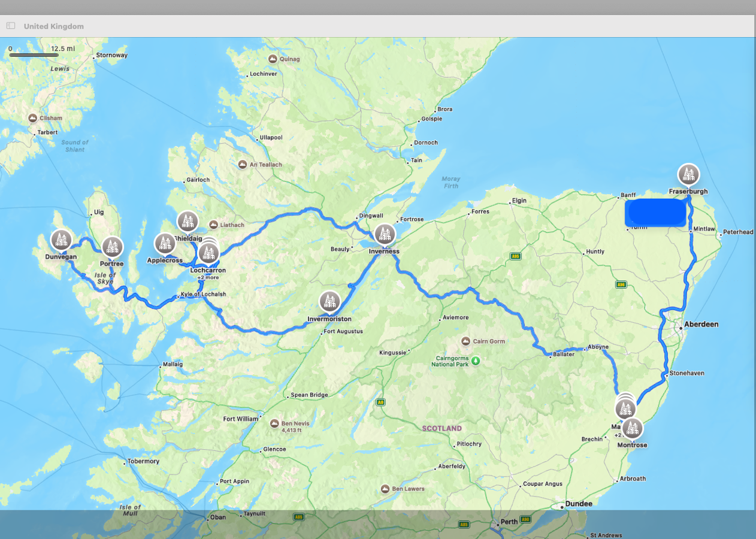The image size is (756, 539).
Task: Open the stacked Lochcarron pin cluster
Action: [208, 252]
